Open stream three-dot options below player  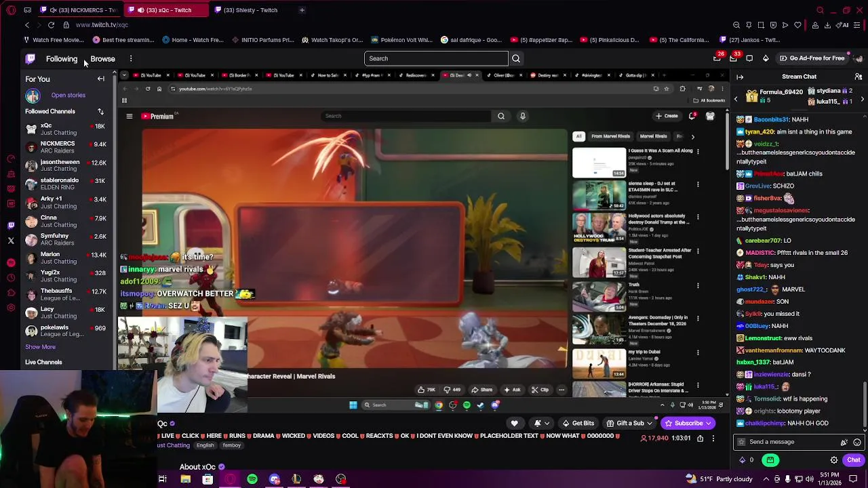[713, 439]
